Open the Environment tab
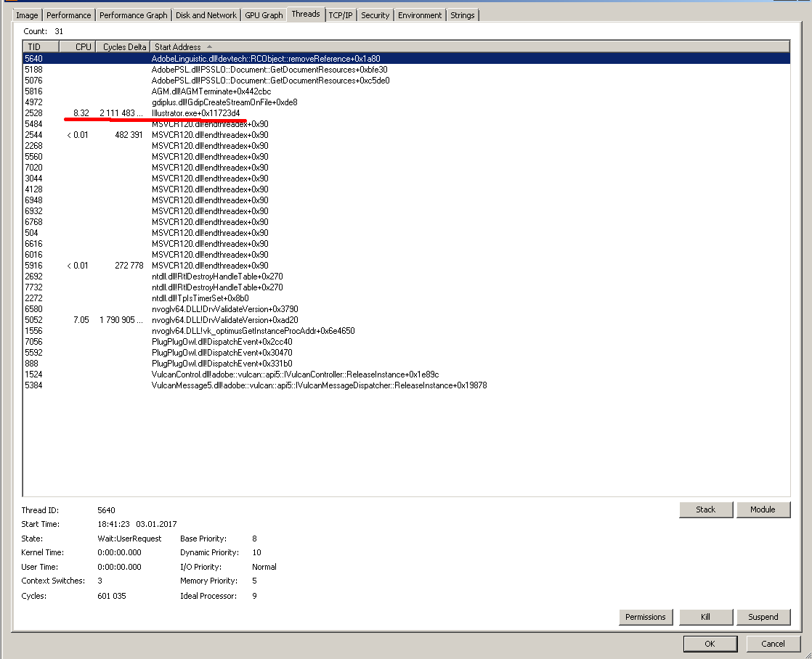The width and height of the screenshot is (812, 659). pyautogui.click(x=420, y=15)
